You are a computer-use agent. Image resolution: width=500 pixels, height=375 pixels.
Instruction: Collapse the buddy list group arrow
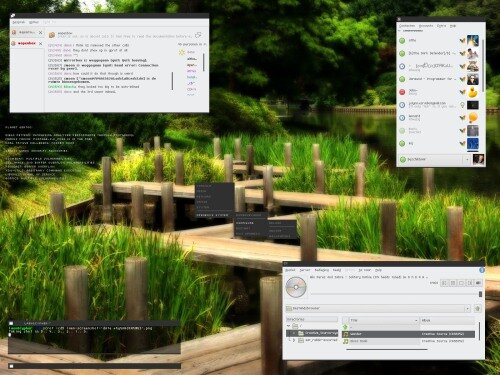(x=400, y=31)
